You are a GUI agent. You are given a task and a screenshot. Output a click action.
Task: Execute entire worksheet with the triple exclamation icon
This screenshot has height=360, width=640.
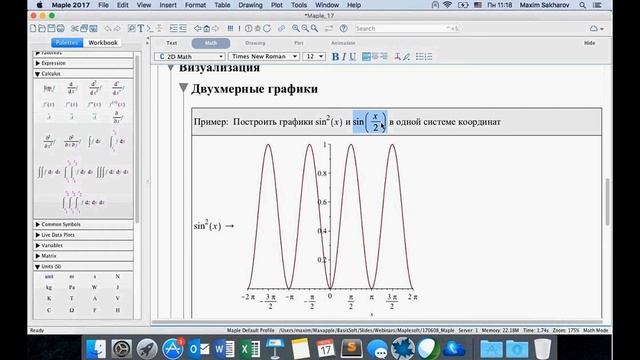pyautogui.click(x=231, y=28)
